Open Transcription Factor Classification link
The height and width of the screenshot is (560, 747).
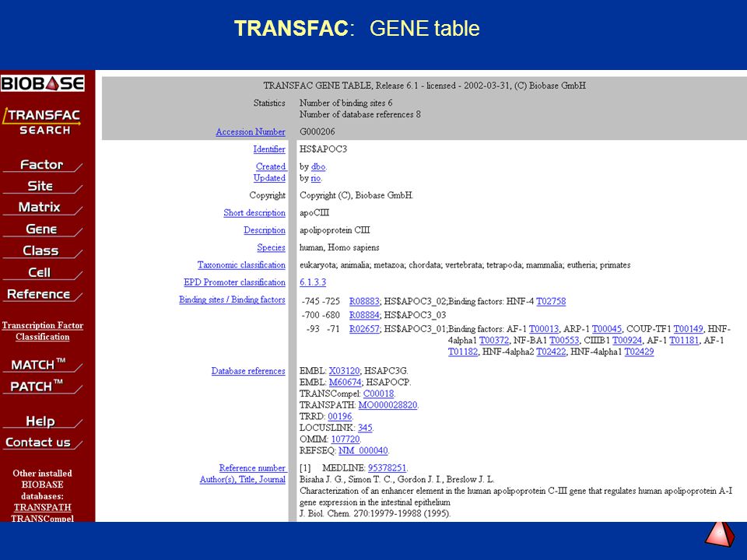[42, 331]
